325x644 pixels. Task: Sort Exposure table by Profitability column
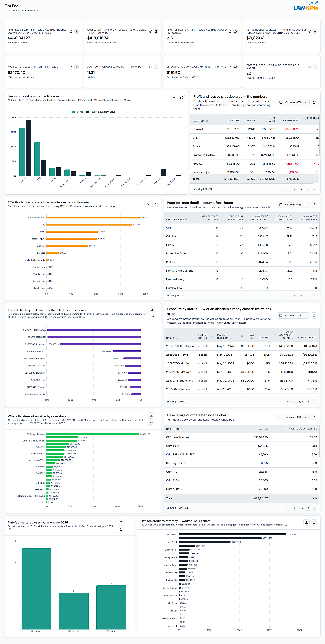307,338
